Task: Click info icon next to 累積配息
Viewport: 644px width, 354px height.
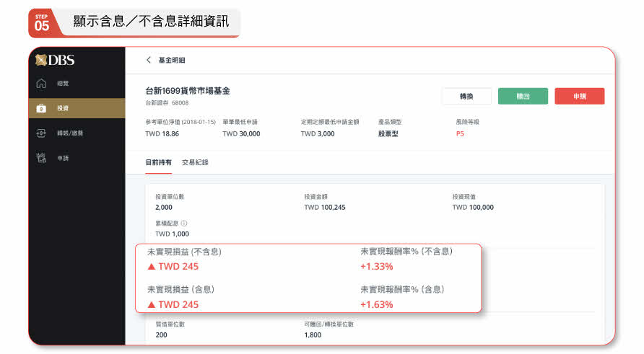Action: (x=184, y=224)
